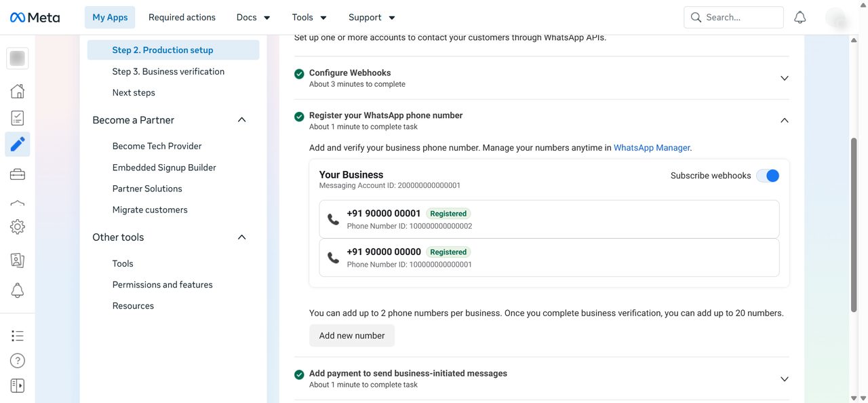The image size is (868, 403).
Task: Switch to My Apps tab
Action: click(110, 18)
